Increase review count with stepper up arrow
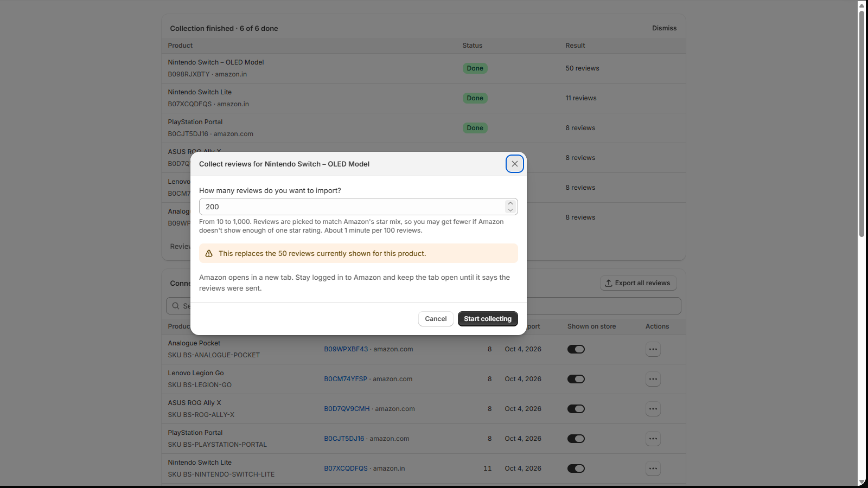868x488 pixels. coord(510,203)
